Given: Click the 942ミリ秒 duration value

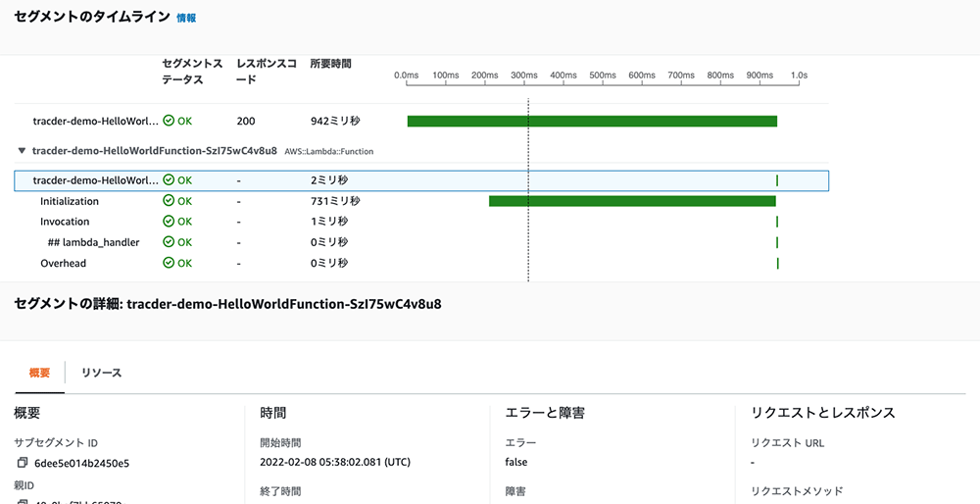Looking at the screenshot, I should (x=335, y=122).
